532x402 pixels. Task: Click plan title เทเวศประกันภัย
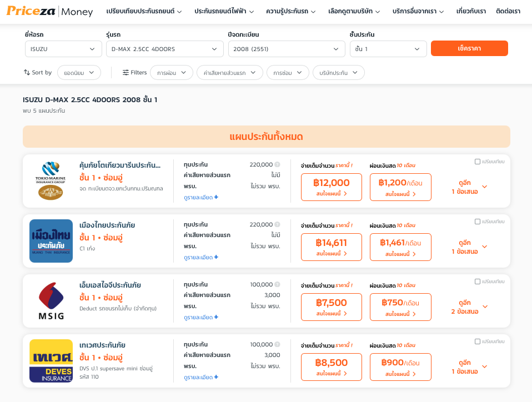pos(102,345)
